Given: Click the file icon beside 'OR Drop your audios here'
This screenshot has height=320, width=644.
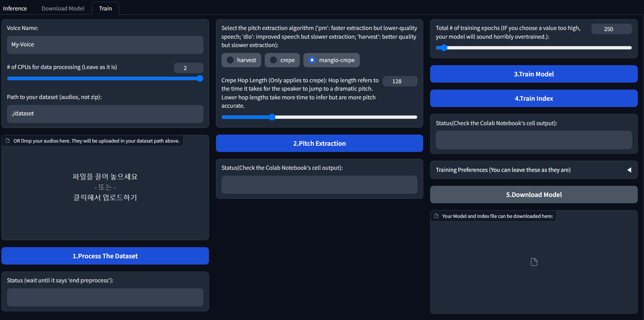Looking at the screenshot, I should click(8, 141).
